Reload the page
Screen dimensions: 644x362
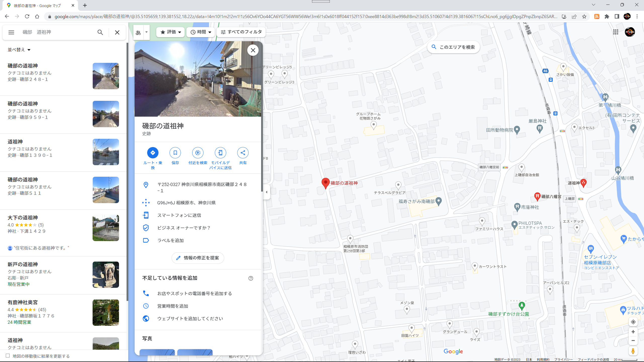(x=27, y=17)
